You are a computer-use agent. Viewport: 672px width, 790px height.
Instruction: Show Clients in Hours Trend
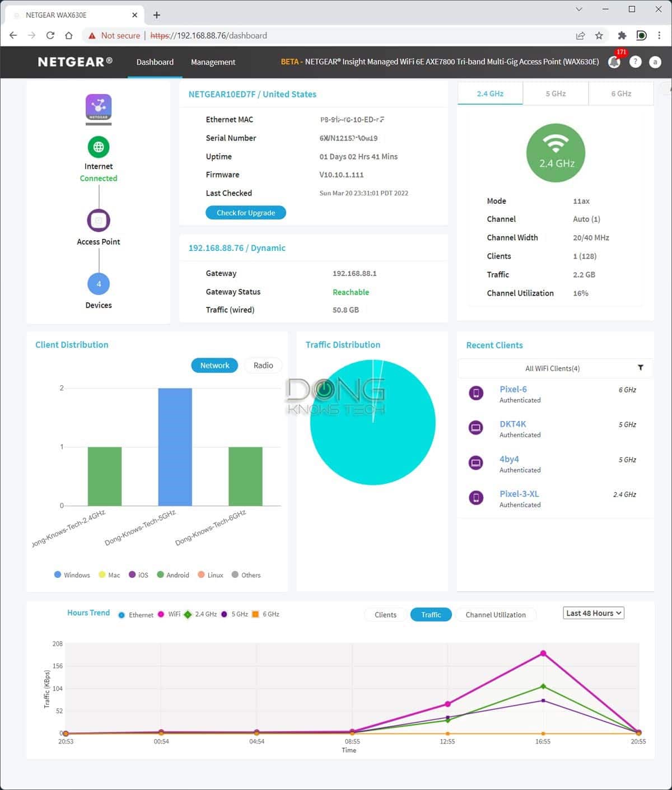[385, 615]
